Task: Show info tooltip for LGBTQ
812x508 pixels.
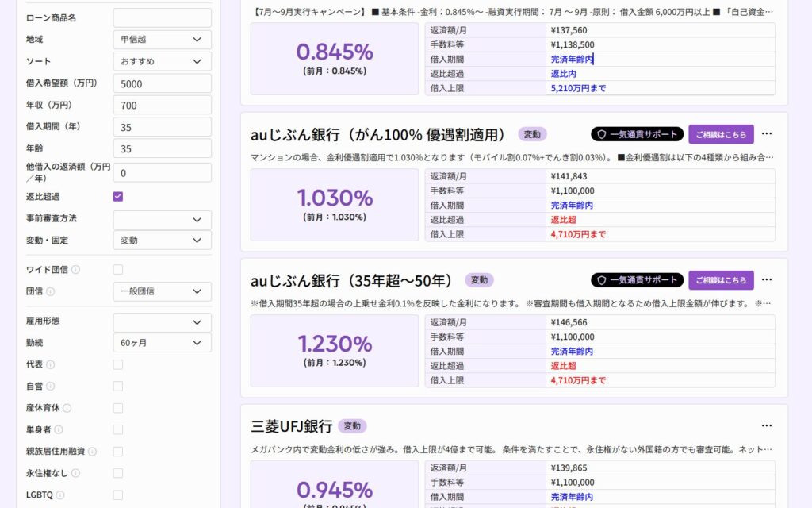Action: (60, 495)
